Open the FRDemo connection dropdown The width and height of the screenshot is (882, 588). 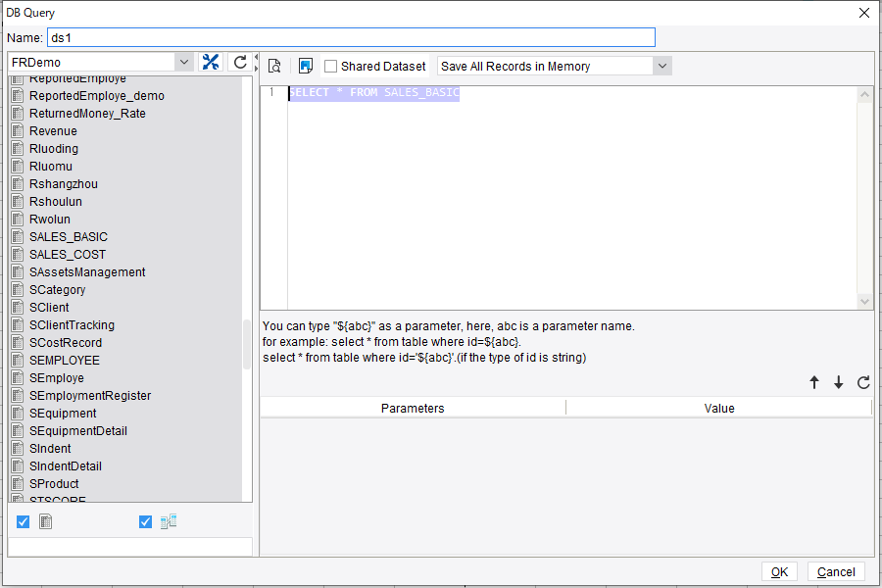(x=184, y=62)
